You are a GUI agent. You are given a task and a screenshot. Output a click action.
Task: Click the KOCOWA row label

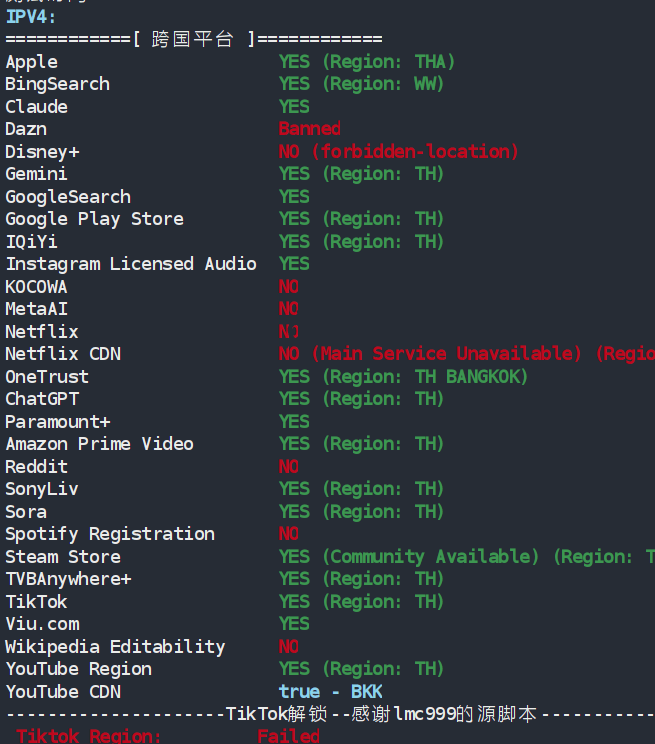pos(36,287)
